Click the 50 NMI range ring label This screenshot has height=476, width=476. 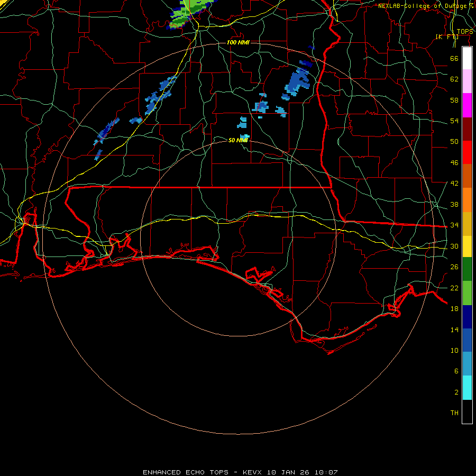(x=238, y=140)
